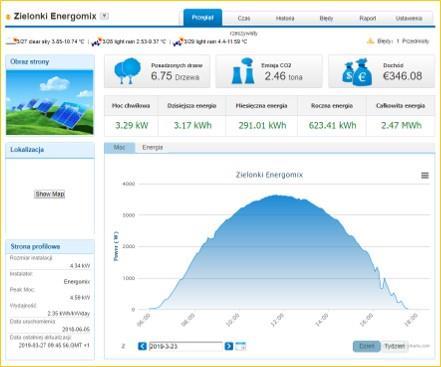This screenshot has height=367, width=441.
Task: Select the Tydzień view button
Action: coord(395,346)
